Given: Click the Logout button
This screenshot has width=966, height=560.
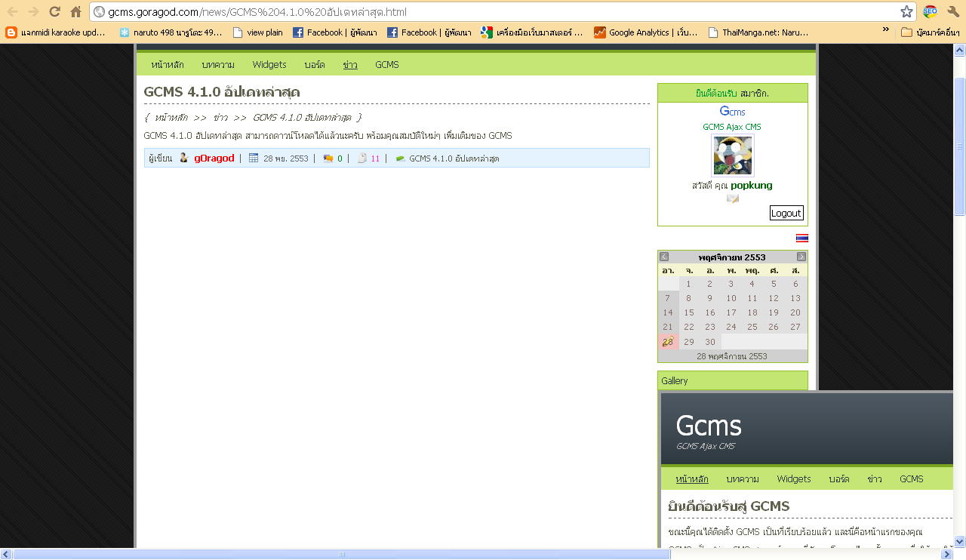Looking at the screenshot, I should click(786, 213).
